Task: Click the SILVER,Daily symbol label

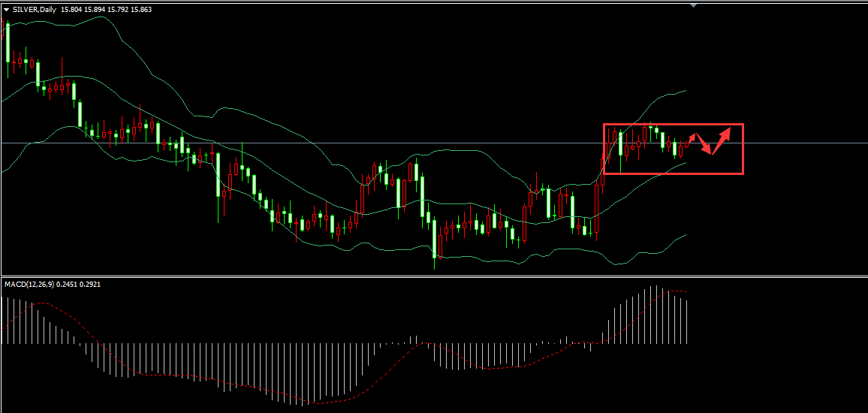Action: click(35, 9)
